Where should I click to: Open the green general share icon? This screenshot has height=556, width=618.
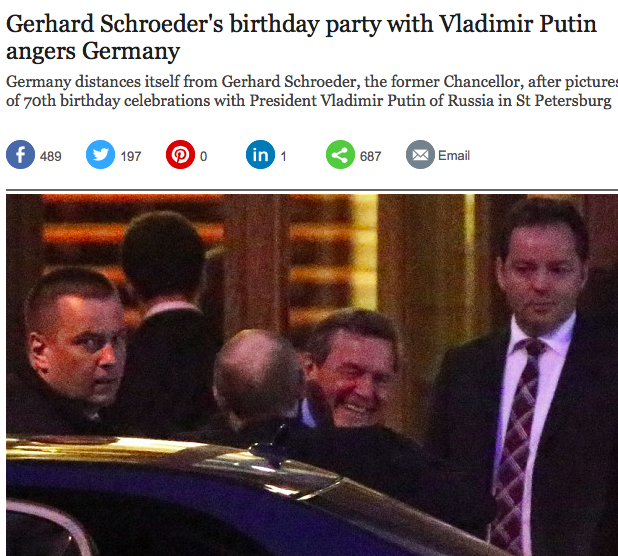click(x=340, y=155)
